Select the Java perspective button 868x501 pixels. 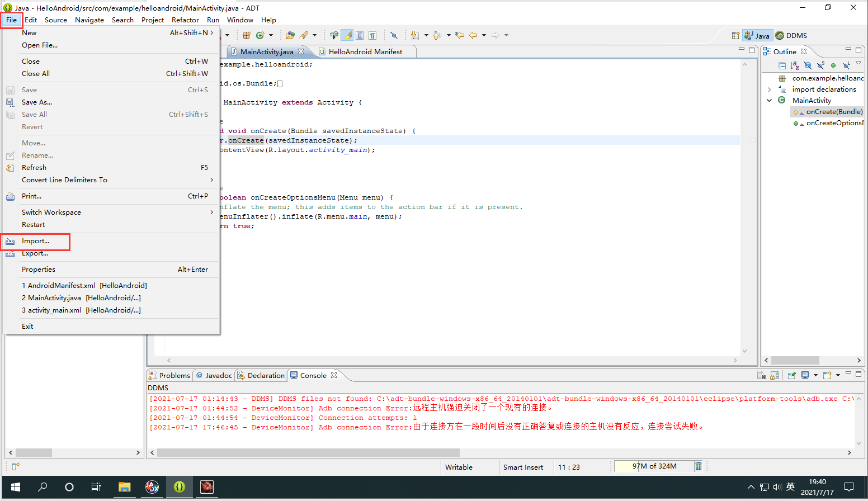(757, 35)
